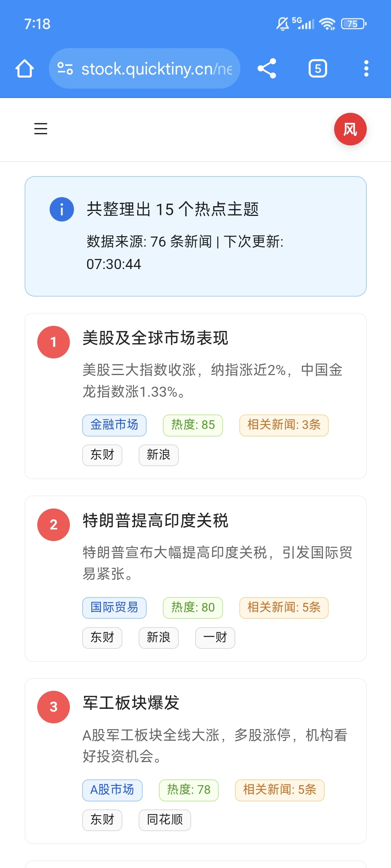Open the hamburger navigation menu
The image size is (391, 868).
click(41, 129)
